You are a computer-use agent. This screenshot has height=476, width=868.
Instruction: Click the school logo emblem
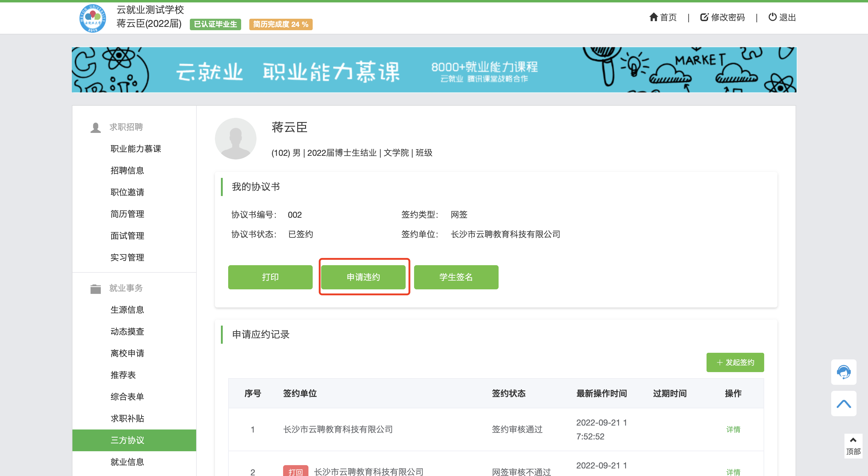[x=93, y=18]
